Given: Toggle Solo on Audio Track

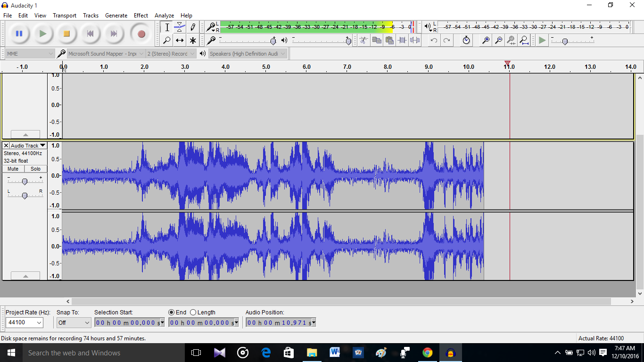Looking at the screenshot, I should tap(36, 169).
